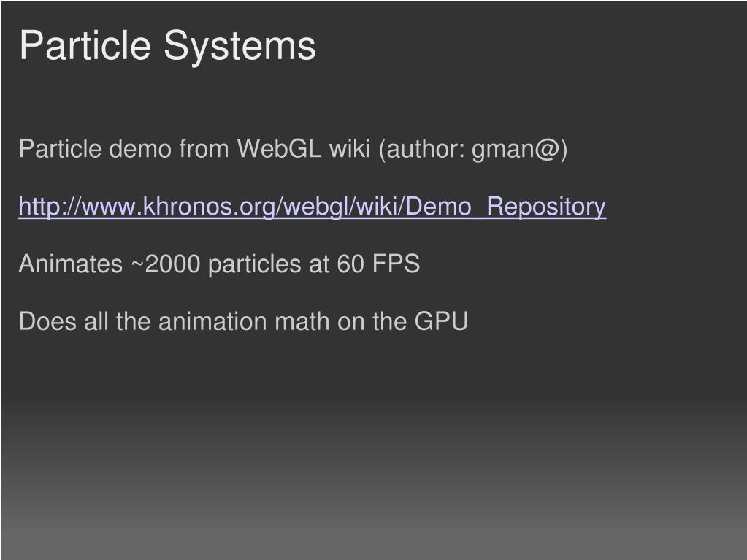Click the 'Animates ~2000 particles at 60 FPS' line
The image size is (747, 560).
click(219, 264)
